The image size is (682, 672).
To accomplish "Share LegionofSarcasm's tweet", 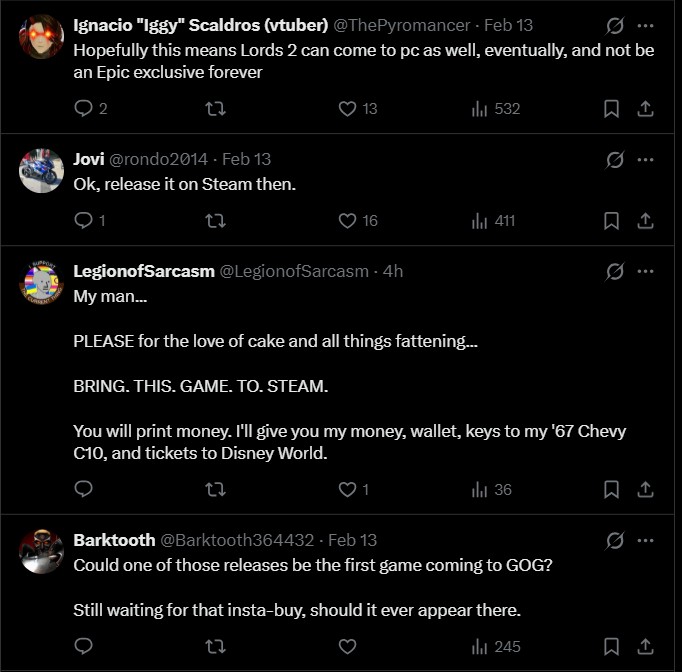I will point(646,489).
